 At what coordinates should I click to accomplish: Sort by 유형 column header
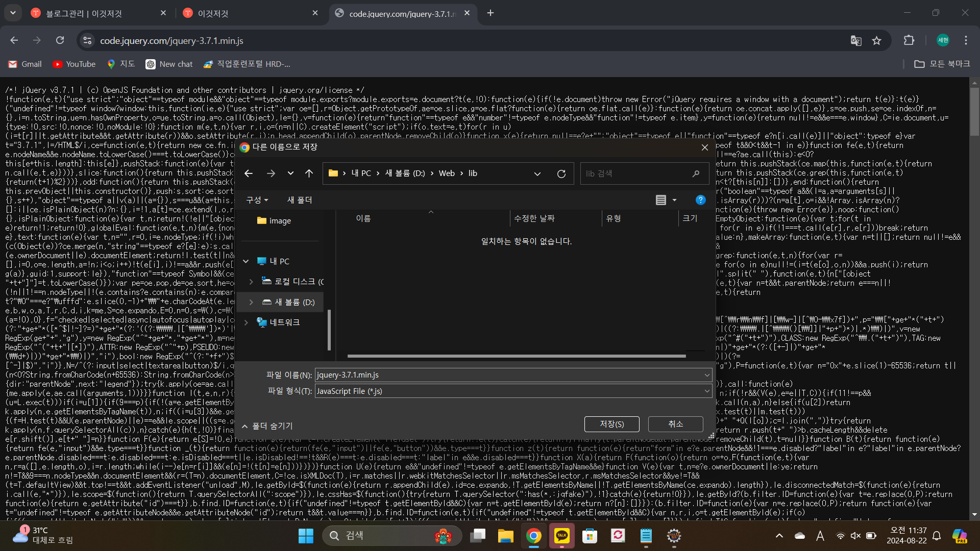point(614,218)
